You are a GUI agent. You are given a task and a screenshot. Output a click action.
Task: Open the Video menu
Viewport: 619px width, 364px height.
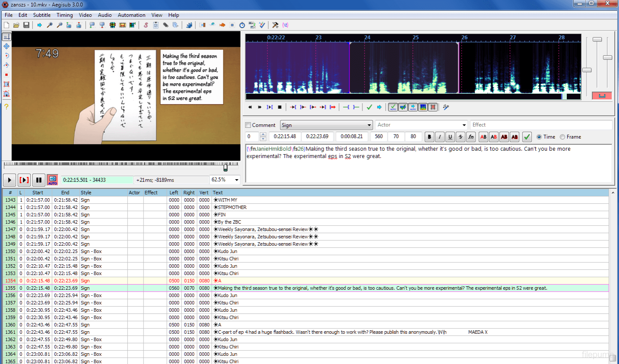(x=85, y=15)
